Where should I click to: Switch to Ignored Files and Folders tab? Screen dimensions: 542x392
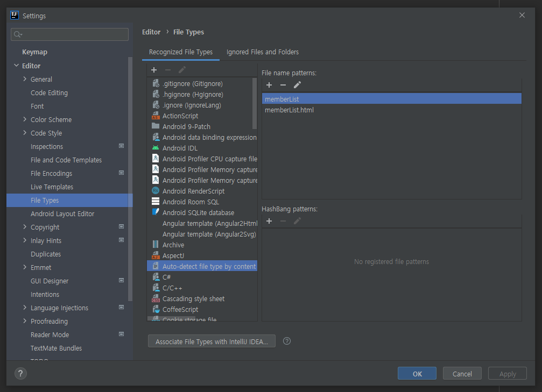point(262,52)
